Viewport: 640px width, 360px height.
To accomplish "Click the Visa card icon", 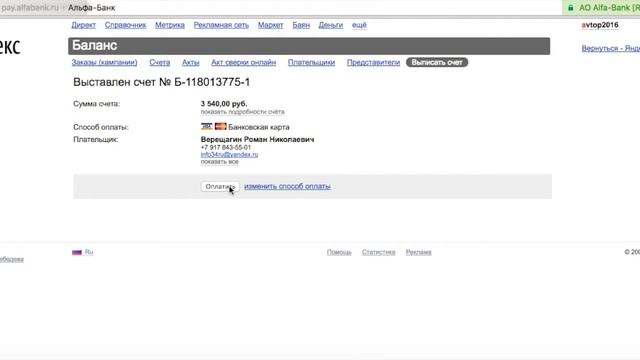I will pyautogui.click(x=207, y=127).
